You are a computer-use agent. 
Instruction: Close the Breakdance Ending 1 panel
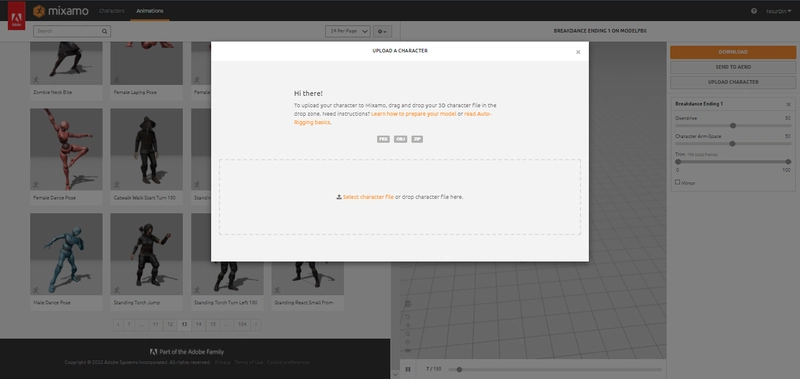[x=788, y=105]
